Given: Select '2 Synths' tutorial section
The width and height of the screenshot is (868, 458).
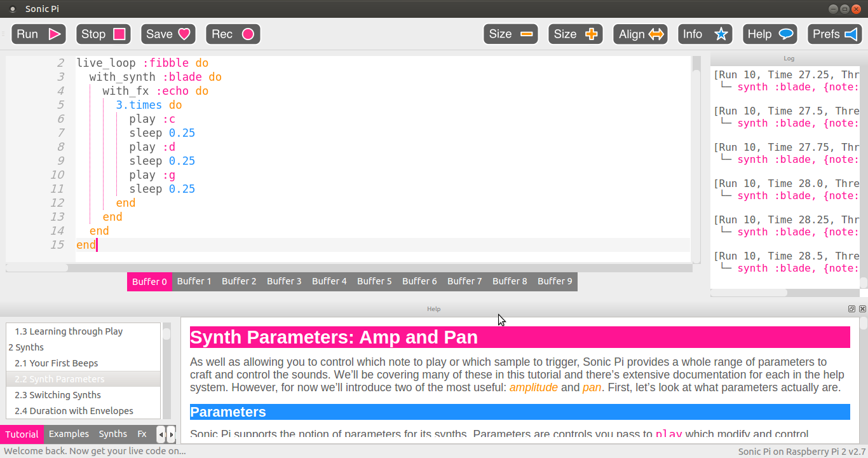Looking at the screenshot, I should click(x=83, y=347).
